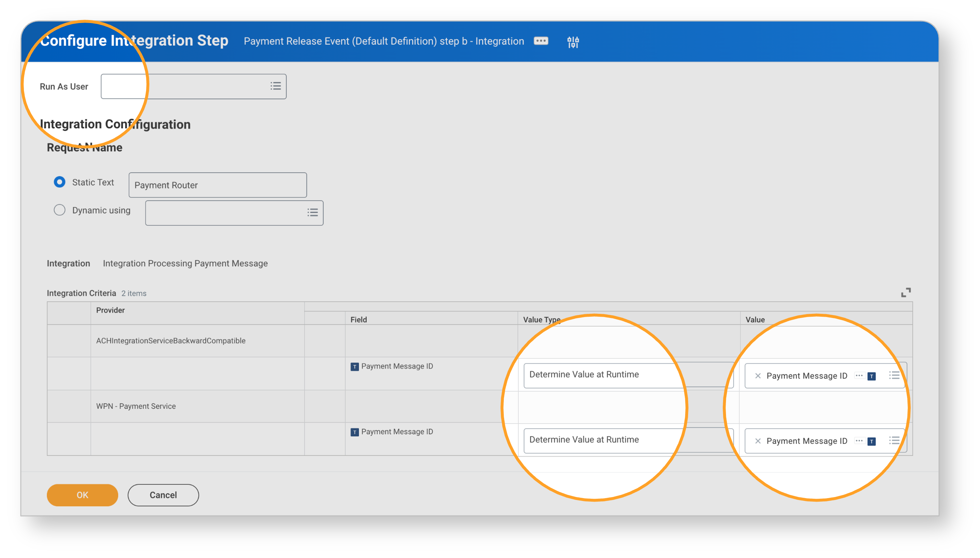This screenshot has height=558, width=980.
Task: Click the OK button
Action: coord(82,495)
